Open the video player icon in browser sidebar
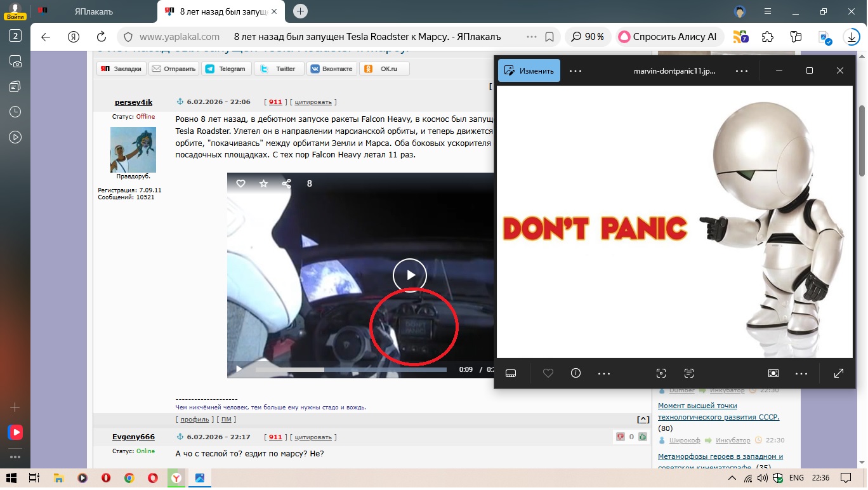The width and height of the screenshot is (868, 490). 15,136
